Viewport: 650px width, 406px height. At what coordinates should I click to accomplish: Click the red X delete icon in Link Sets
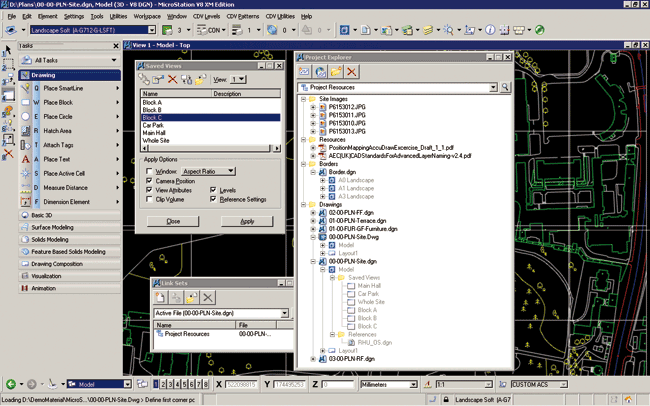[208, 297]
